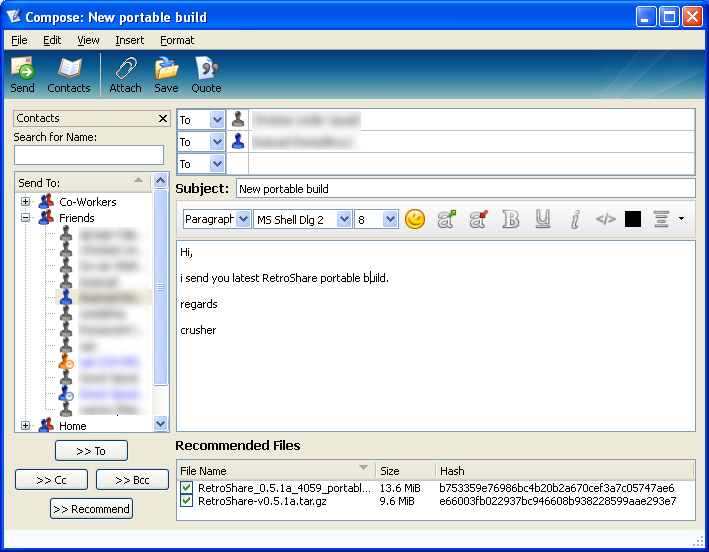Click scroll up arrow in contact list
The width and height of the screenshot is (709, 552).
coord(161,181)
